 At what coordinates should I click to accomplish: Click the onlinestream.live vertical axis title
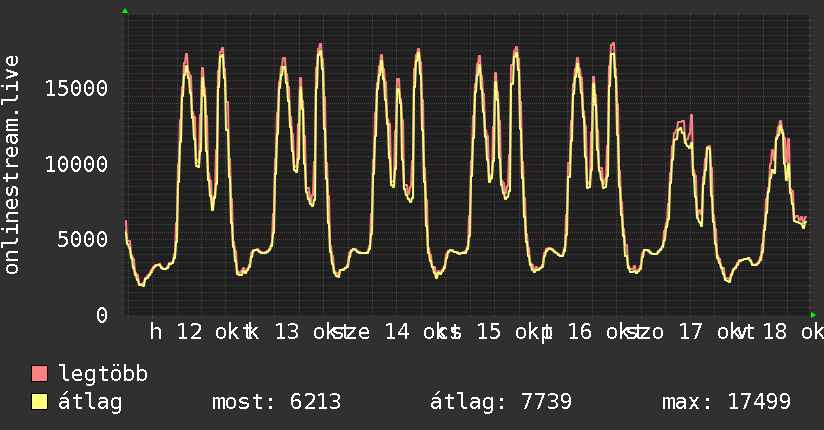(12, 165)
